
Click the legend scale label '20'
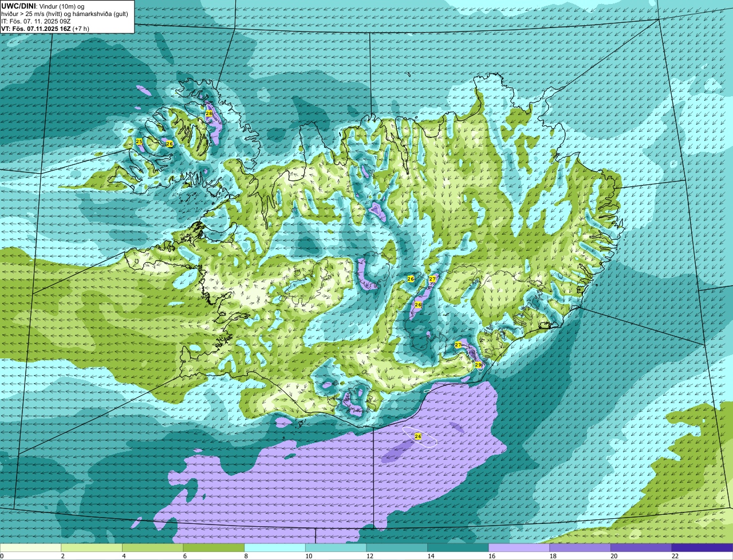pyautogui.click(x=614, y=556)
